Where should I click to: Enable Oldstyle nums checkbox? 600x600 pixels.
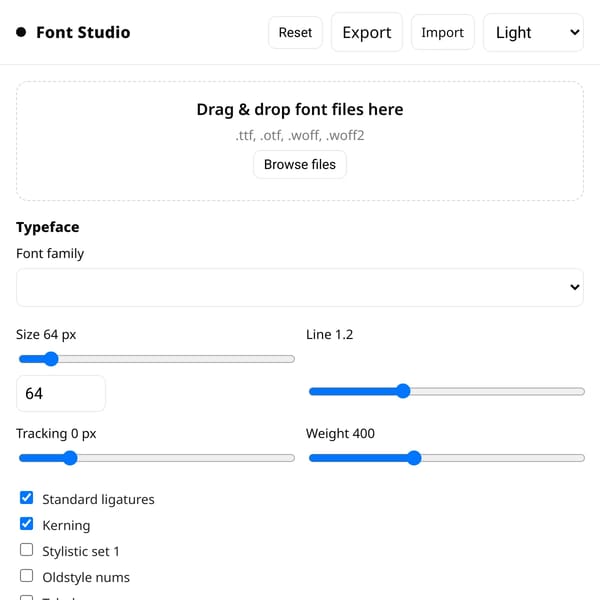click(26, 576)
